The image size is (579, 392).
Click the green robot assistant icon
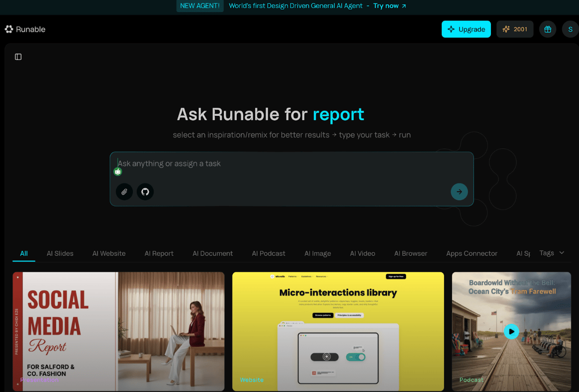pyautogui.click(x=118, y=171)
